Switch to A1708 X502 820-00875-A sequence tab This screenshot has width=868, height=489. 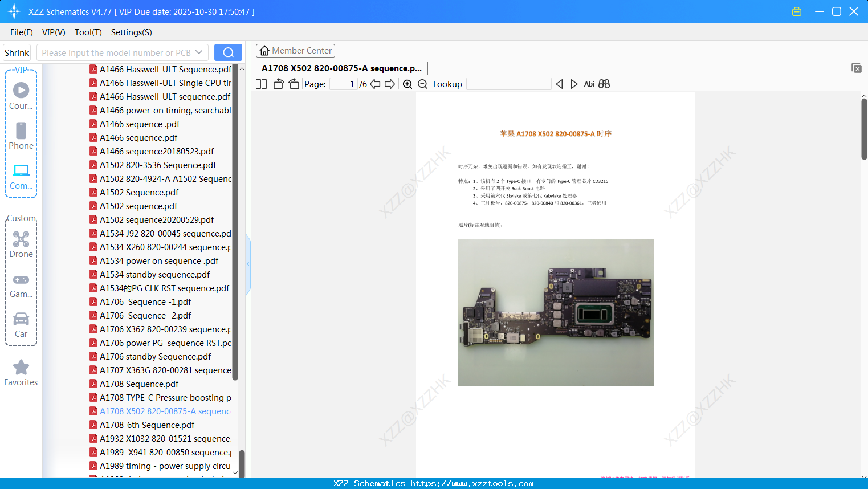pos(341,68)
